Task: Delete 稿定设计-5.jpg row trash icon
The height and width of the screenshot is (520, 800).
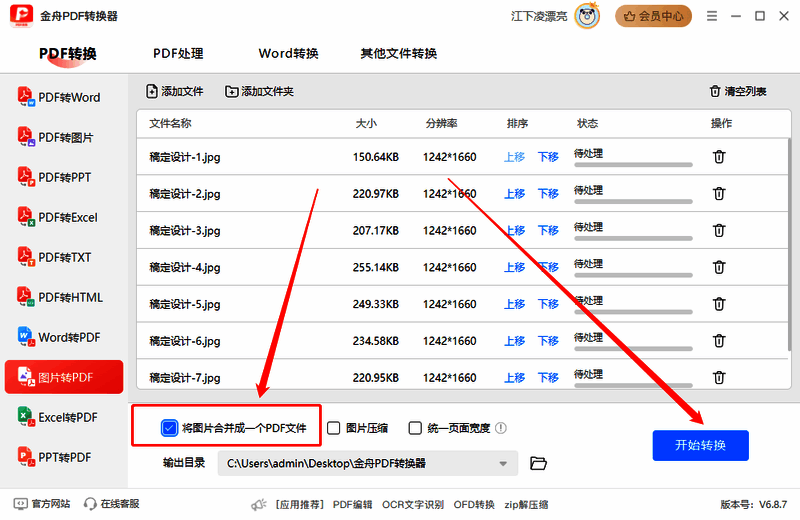Action: 719,304
